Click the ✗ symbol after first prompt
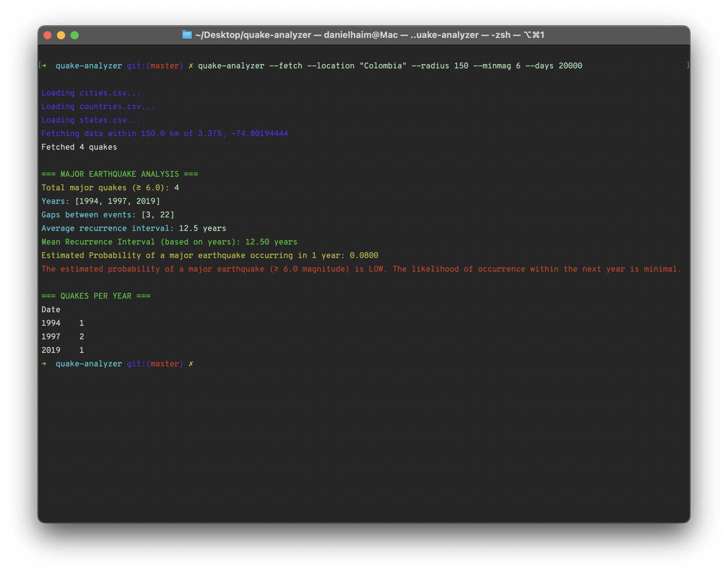Screen dimensions: 728x573 pos(190,66)
